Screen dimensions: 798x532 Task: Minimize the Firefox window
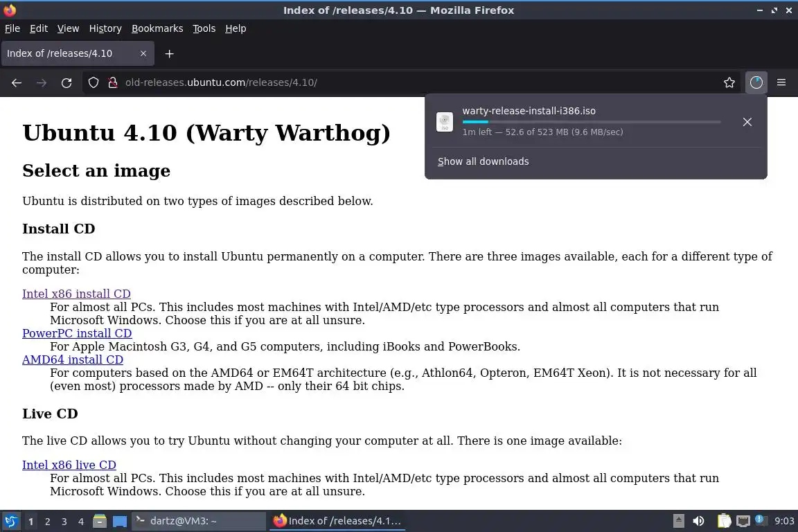coord(759,10)
